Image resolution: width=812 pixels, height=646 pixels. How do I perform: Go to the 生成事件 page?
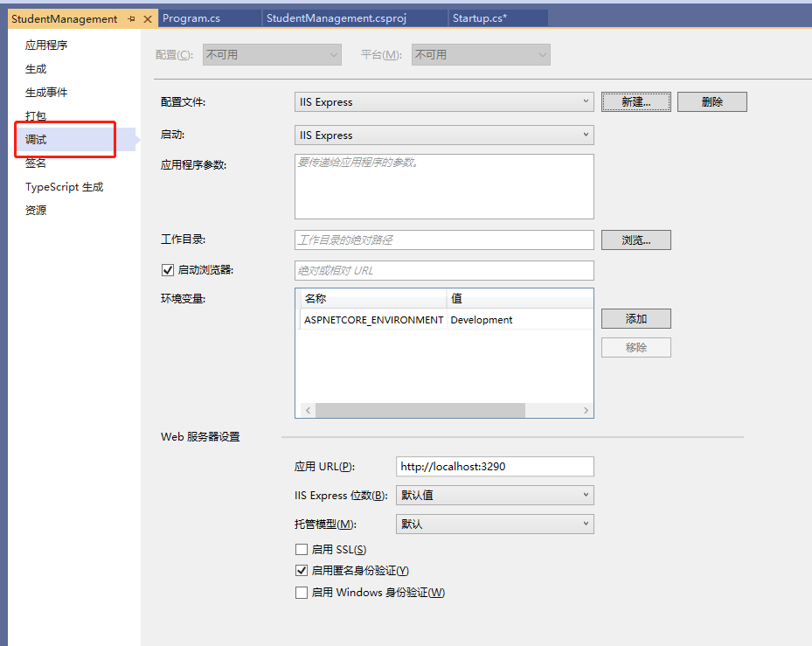tap(46, 92)
